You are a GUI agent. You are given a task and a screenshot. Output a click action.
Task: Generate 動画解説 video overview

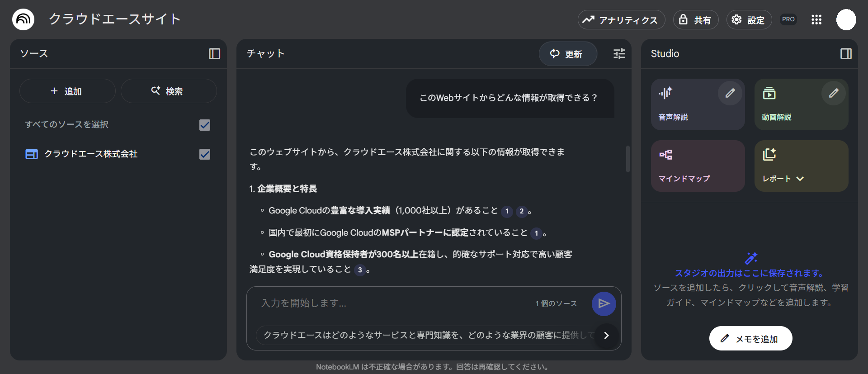(801, 104)
